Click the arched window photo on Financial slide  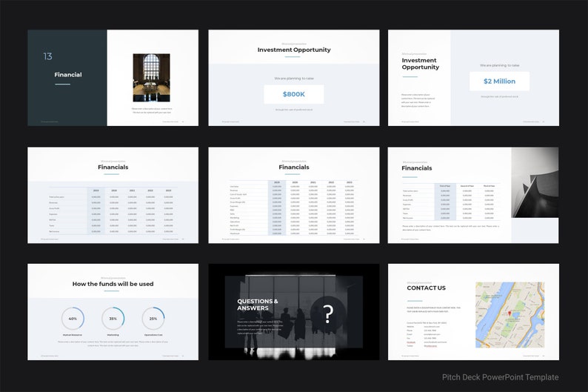(152, 78)
